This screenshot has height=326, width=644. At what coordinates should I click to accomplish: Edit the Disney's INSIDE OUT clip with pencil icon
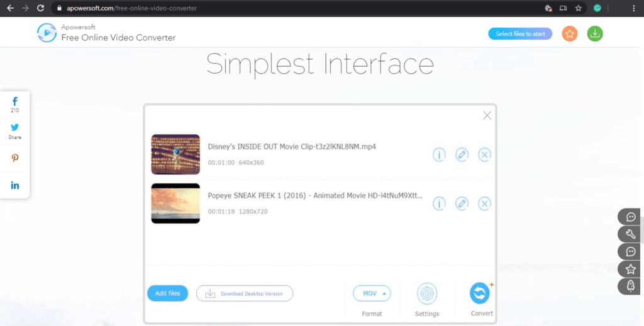coord(462,155)
